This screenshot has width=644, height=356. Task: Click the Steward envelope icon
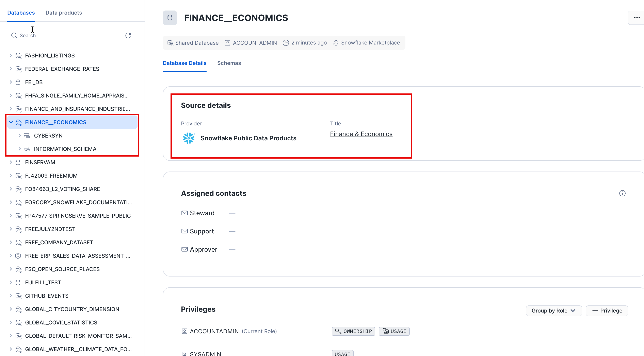[184, 213]
